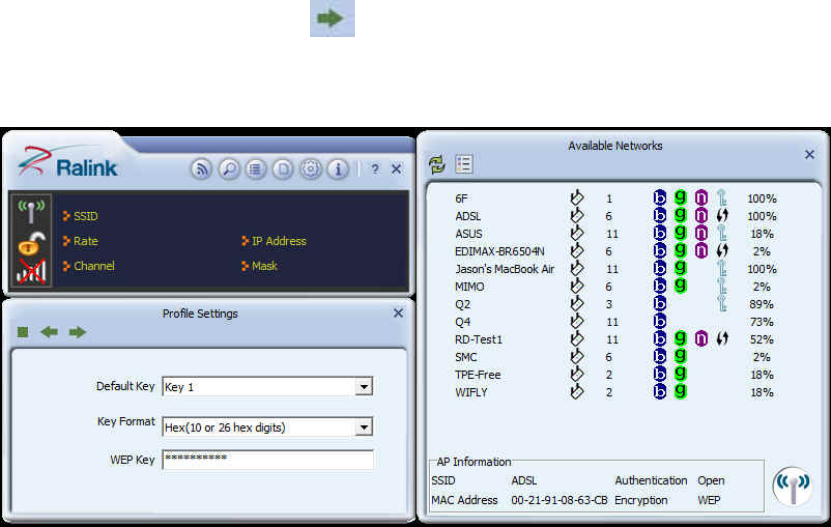Click the antenna radio status icon
Viewport: 831px width, 527px height.
coord(31,211)
